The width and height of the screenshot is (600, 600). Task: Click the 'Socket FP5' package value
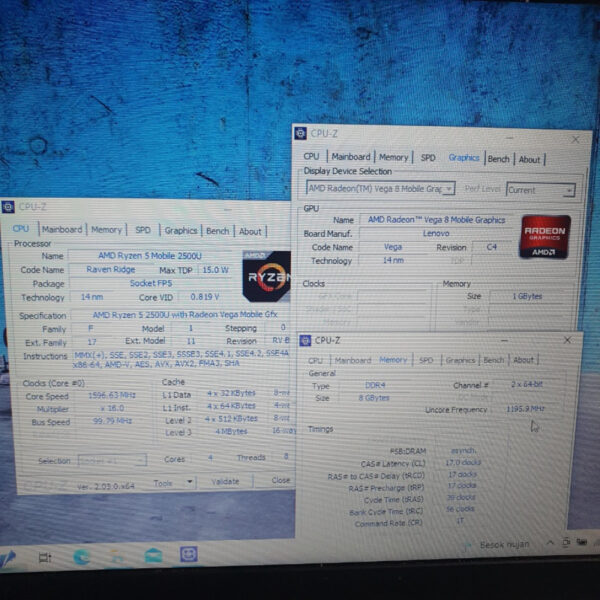(151, 283)
